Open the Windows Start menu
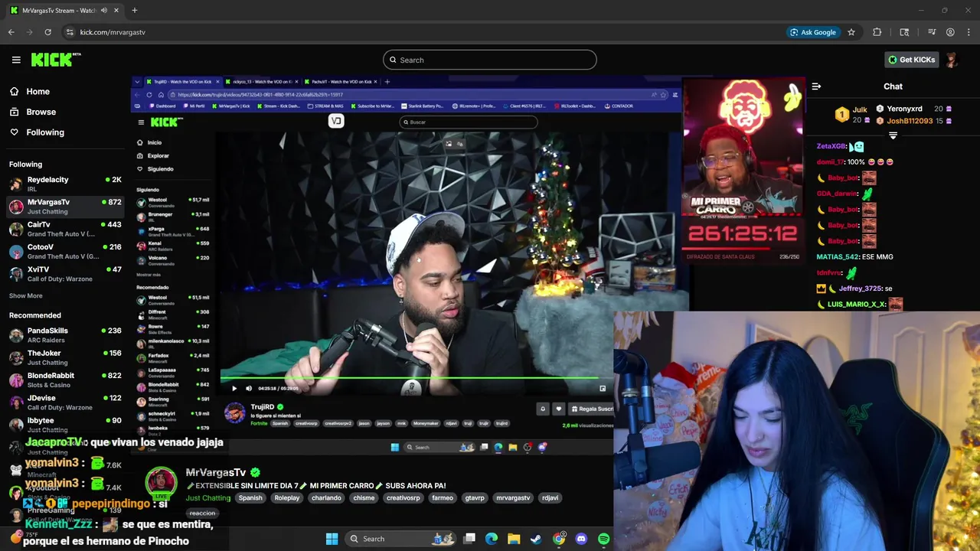This screenshot has height=551, width=980. coord(332,539)
